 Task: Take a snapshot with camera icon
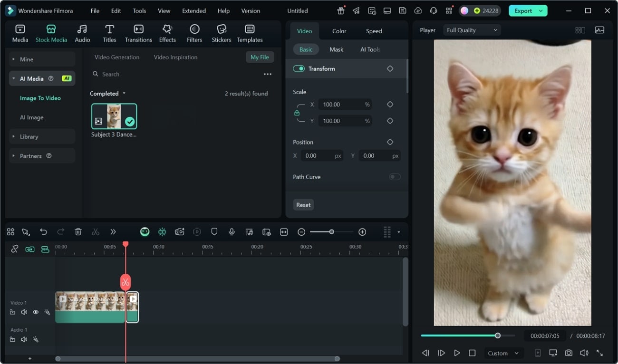pos(569,353)
